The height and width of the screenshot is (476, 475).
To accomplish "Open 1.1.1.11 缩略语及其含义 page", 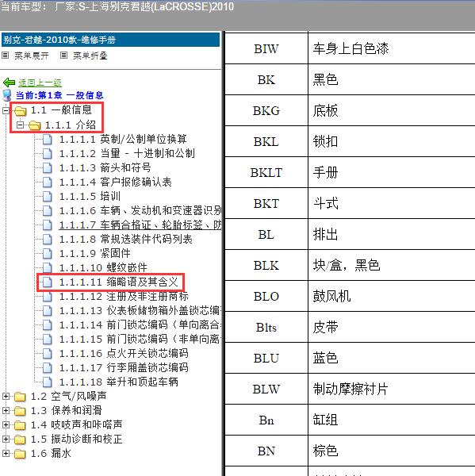I will click(x=118, y=282).
